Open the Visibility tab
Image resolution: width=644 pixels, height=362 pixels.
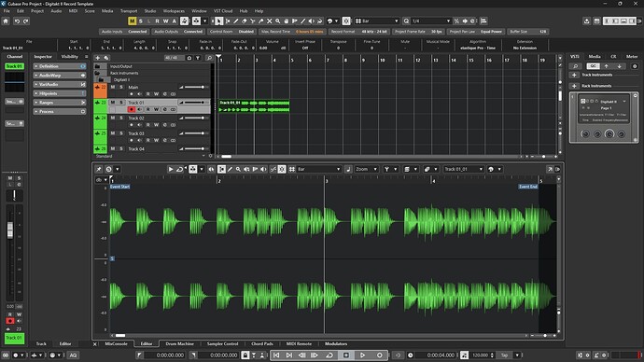tap(69, 57)
